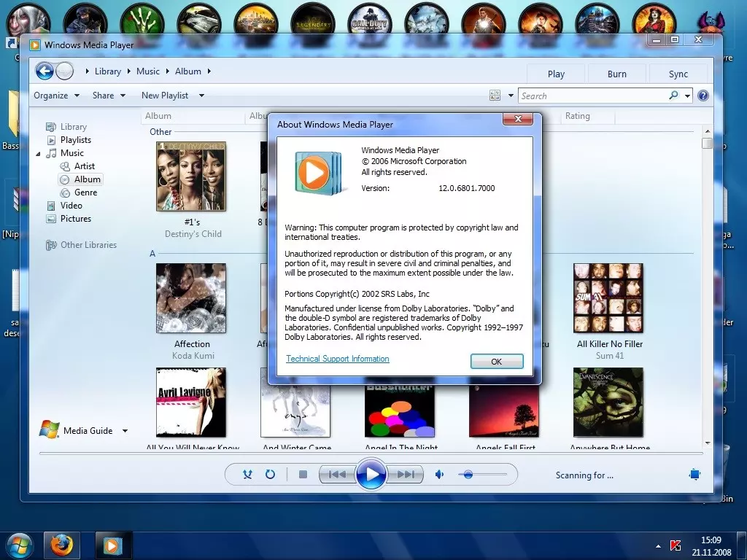Open the Help question mark icon

pyautogui.click(x=703, y=96)
